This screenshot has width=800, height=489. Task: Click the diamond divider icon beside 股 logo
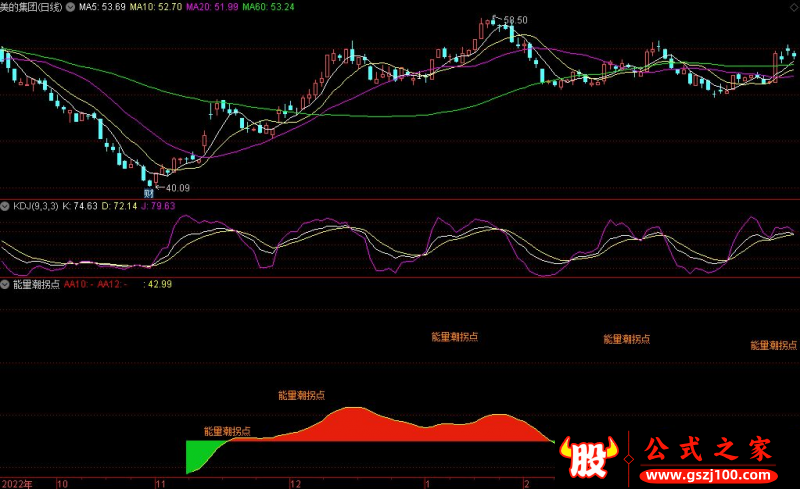pyautogui.click(x=628, y=460)
